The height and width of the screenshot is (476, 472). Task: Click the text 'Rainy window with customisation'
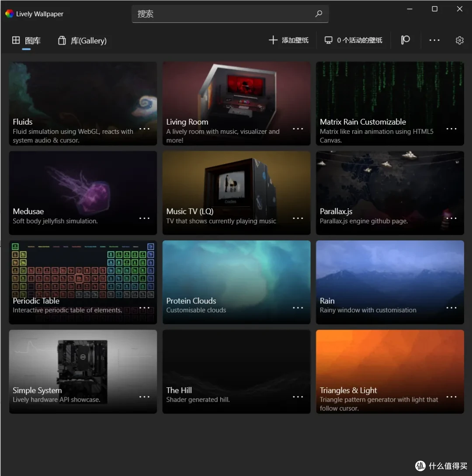click(368, 310)
